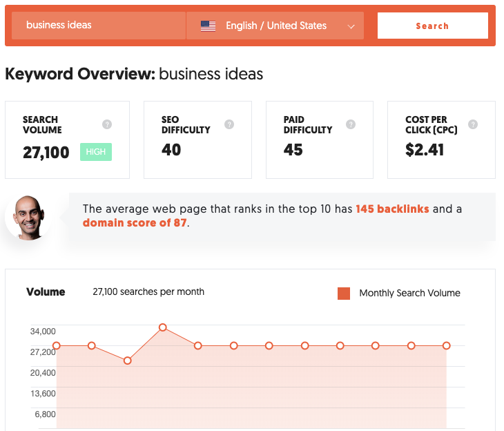504x431 pixels.
Task: Open the SEO Difficulty help question mark
Action: point(229,124)
